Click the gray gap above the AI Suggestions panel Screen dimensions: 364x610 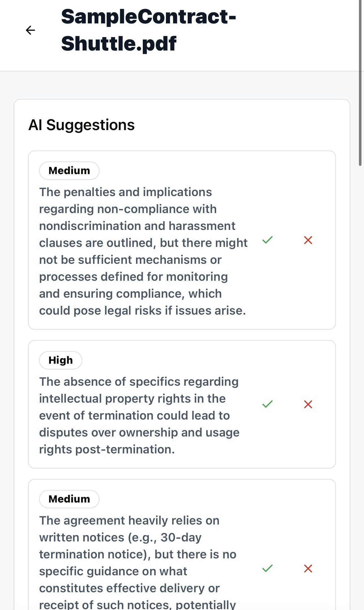point(182,85)
